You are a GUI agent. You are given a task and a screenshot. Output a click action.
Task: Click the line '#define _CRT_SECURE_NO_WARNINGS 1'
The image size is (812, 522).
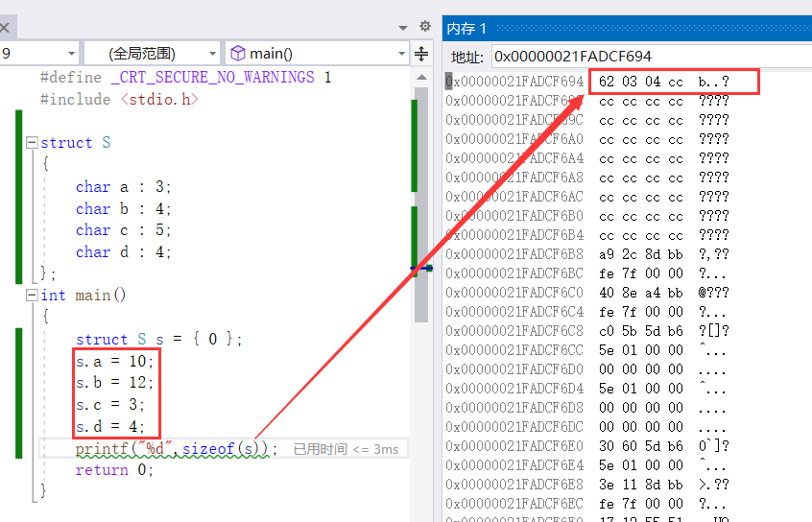pyautogui.click(x=185, y=77)
